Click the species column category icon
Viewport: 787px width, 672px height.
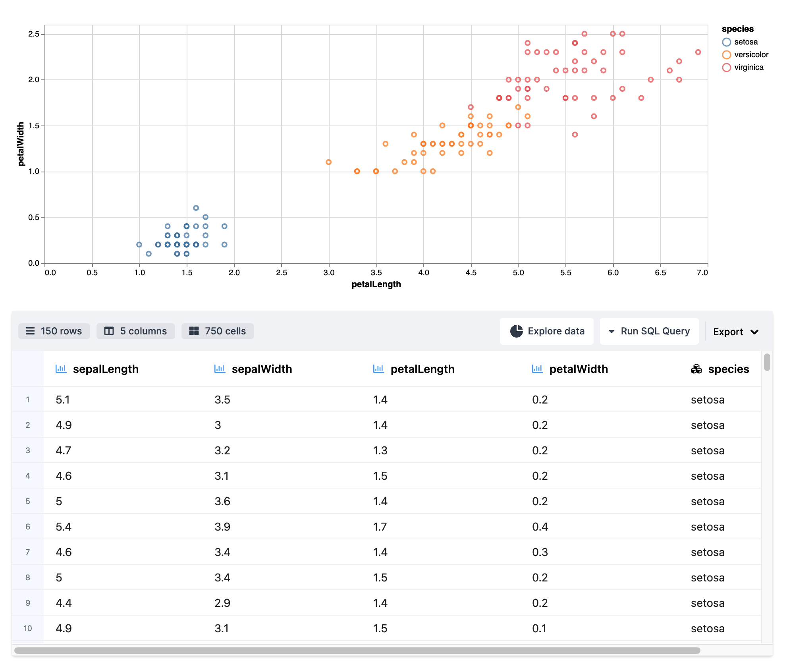pos(696,369)
